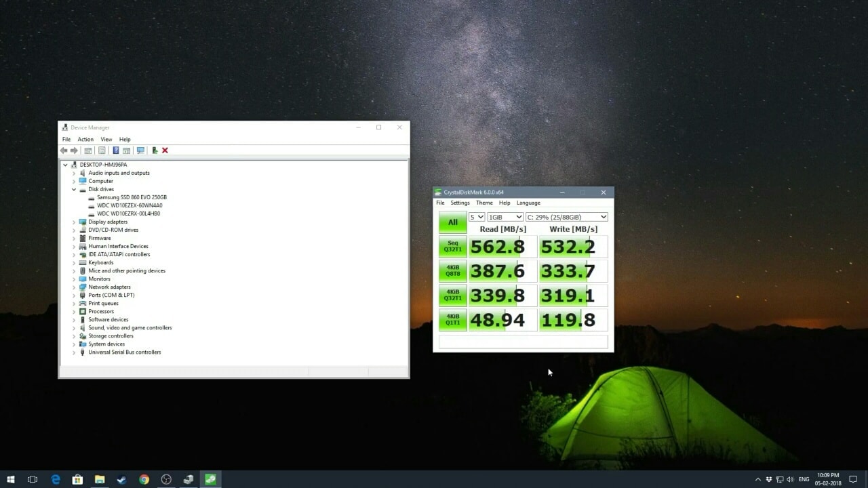Launch Google Chrome from the taskbar

(144, 479)
